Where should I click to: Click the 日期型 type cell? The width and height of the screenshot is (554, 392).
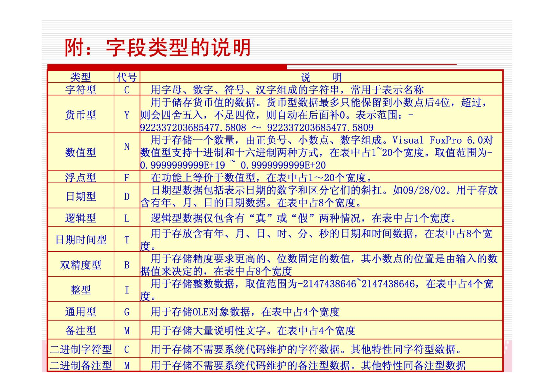click(x=81, y=196)
